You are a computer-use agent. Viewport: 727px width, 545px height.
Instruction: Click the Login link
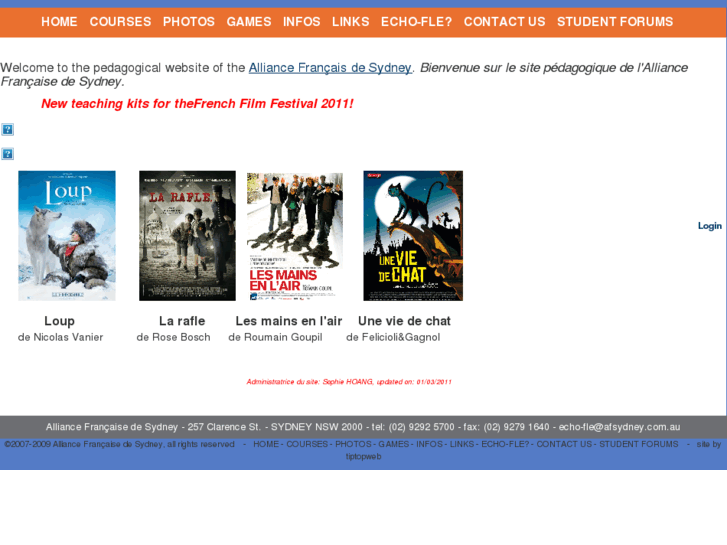(x=710, y=226)
